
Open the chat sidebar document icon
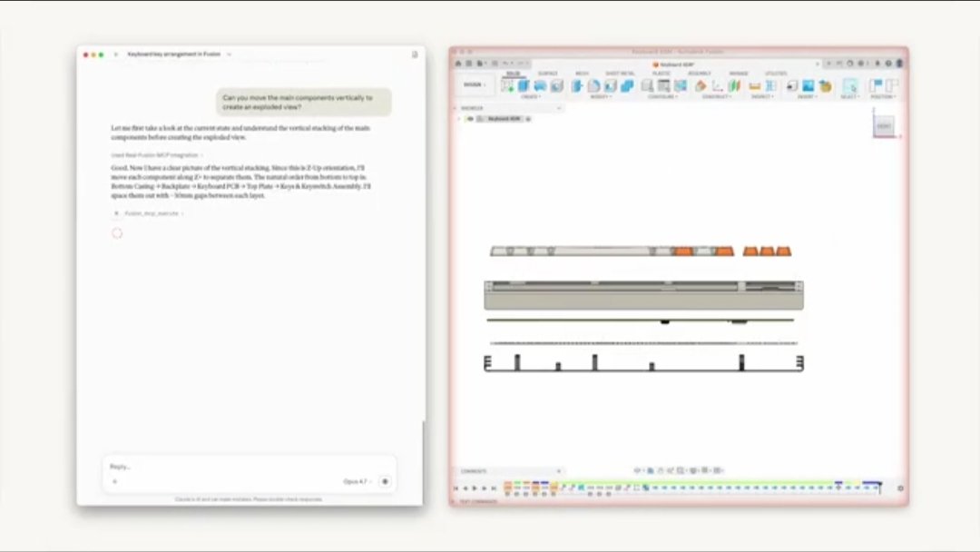415,54
